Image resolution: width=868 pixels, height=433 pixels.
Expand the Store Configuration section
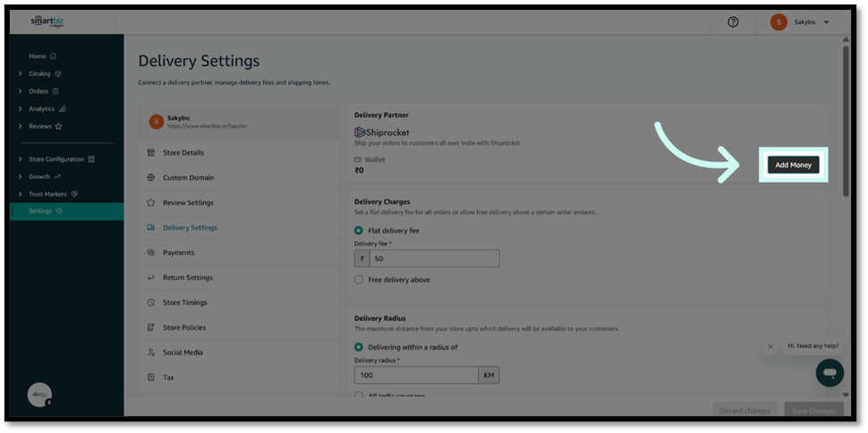click(x=21, y=159)
